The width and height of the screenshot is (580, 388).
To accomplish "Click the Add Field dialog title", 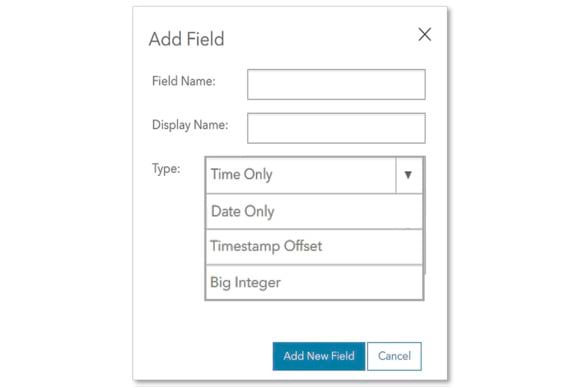I will (186, 39).
